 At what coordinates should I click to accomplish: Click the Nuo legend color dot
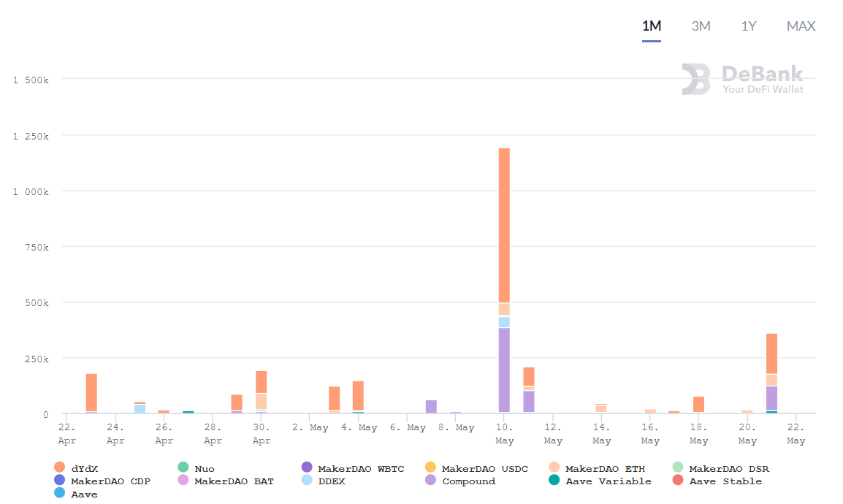183,468
